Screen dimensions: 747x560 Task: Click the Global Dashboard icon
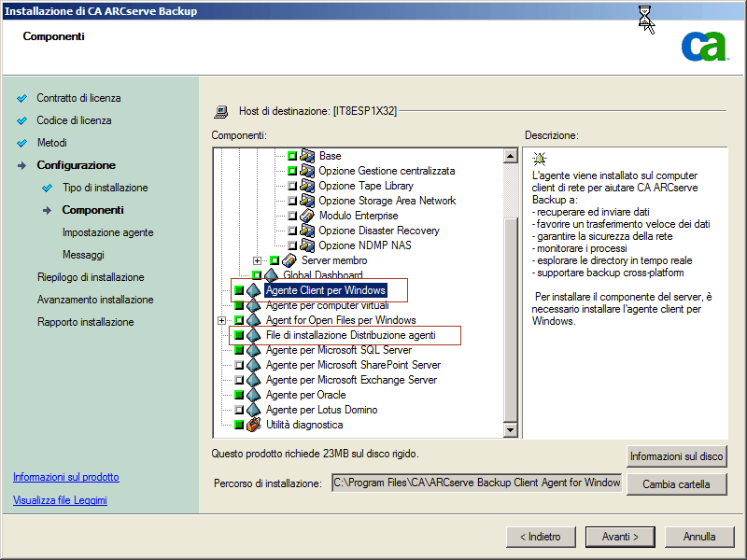click(x=271, y=274)
